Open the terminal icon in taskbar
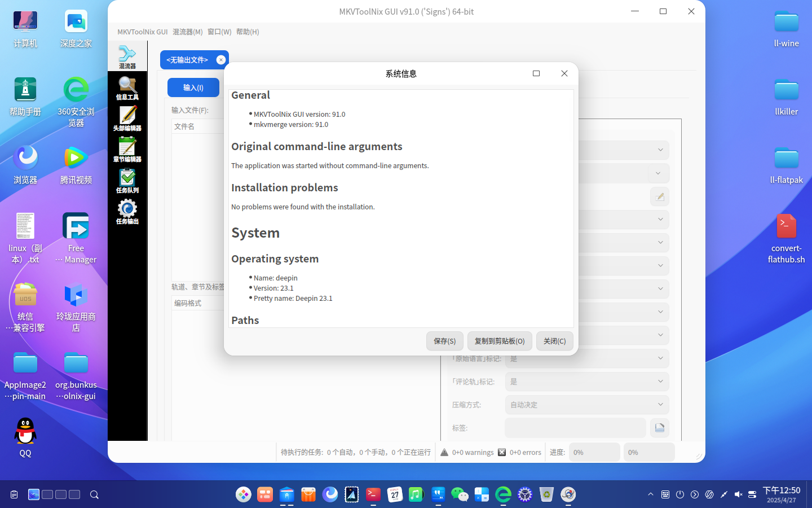This screenshot has height=508, width=812. pos(373,494)
